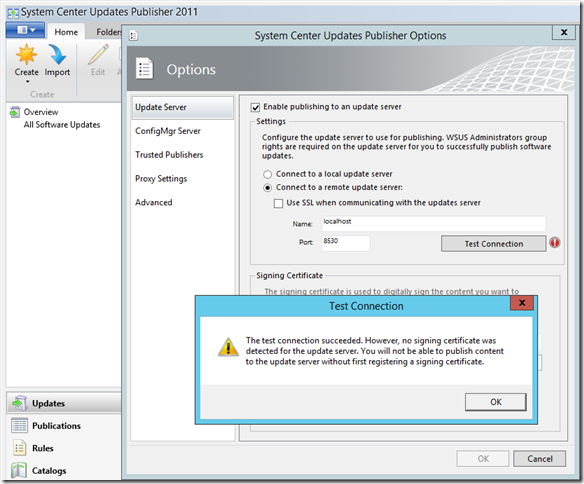Click the System Center Updates Publisher app icon
The image size is (584, 484).
click(x=13, y=13)
